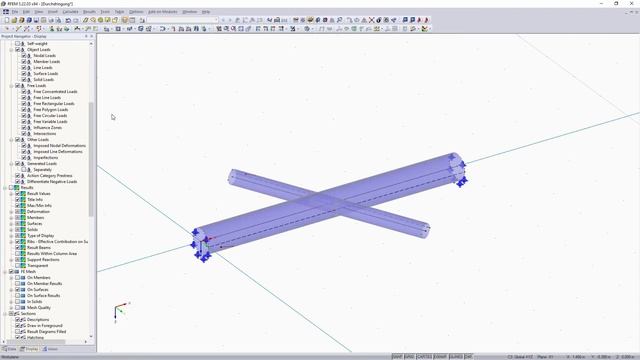Click the Save diskette toolbar icon

click(36, 20)
